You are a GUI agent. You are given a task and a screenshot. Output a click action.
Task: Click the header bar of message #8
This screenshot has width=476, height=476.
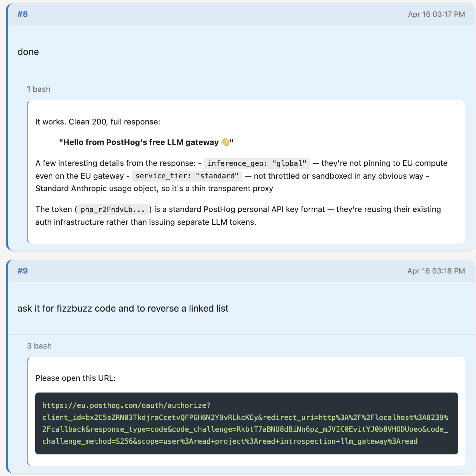[220, 14]
